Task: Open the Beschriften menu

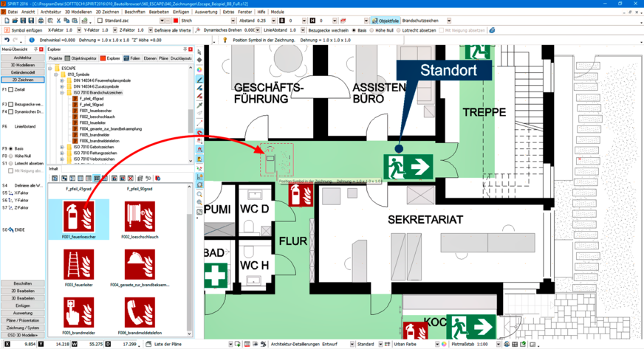Action: pyautogui.click(x=134, y=12)
